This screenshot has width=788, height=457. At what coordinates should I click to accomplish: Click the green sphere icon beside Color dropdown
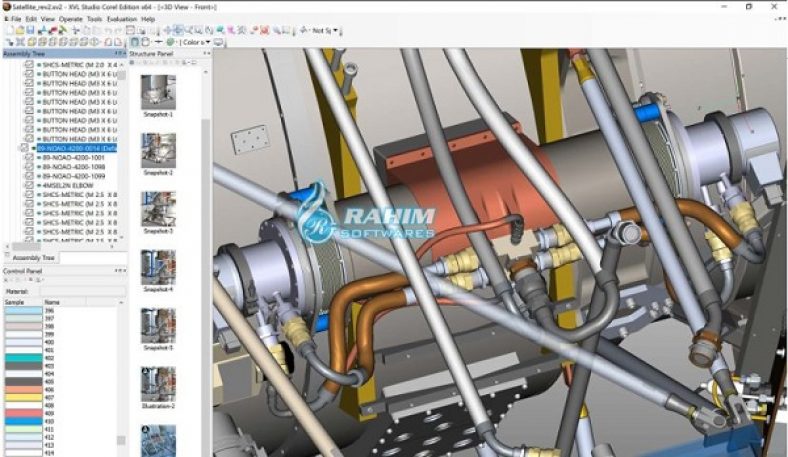pyautogui.click(x=170, y=42)
